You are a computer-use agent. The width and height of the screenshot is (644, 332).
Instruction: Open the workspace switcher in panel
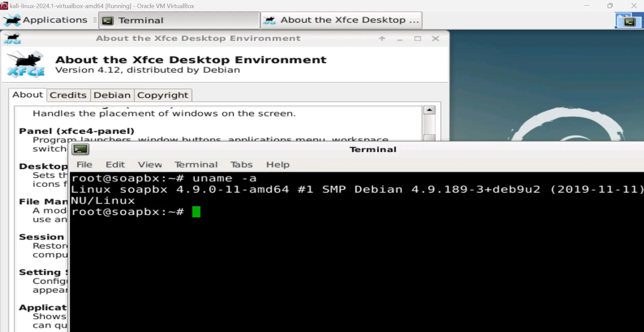(629, 21)
